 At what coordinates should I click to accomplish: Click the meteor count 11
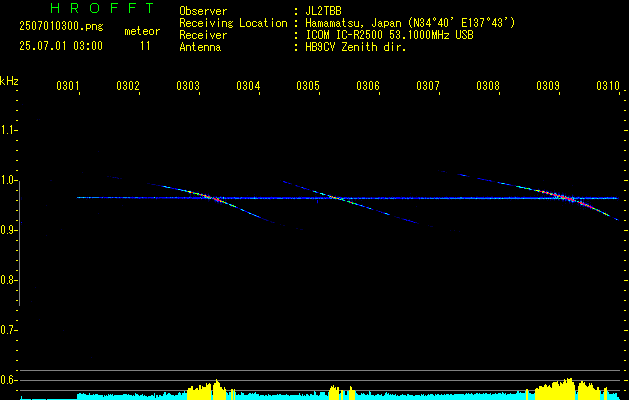(145, 46)
